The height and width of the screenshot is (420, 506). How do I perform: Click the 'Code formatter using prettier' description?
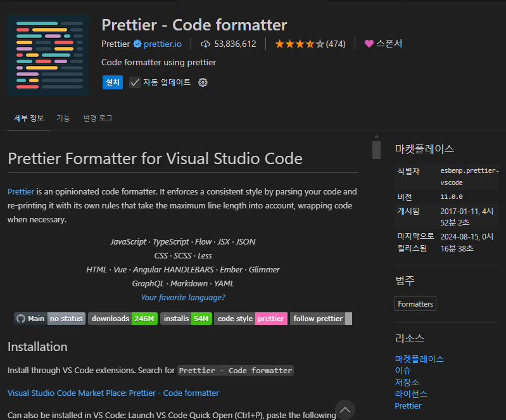point(159,62)
